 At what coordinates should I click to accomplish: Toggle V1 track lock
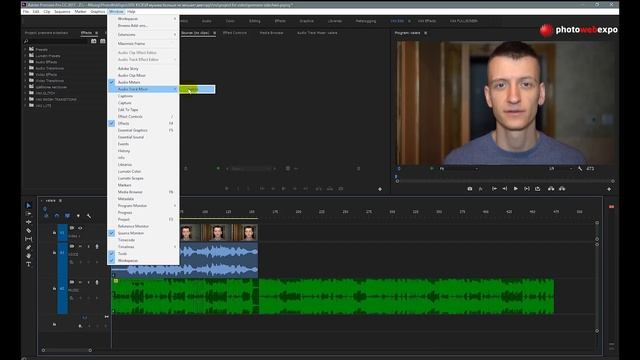[x=54, y=232]
